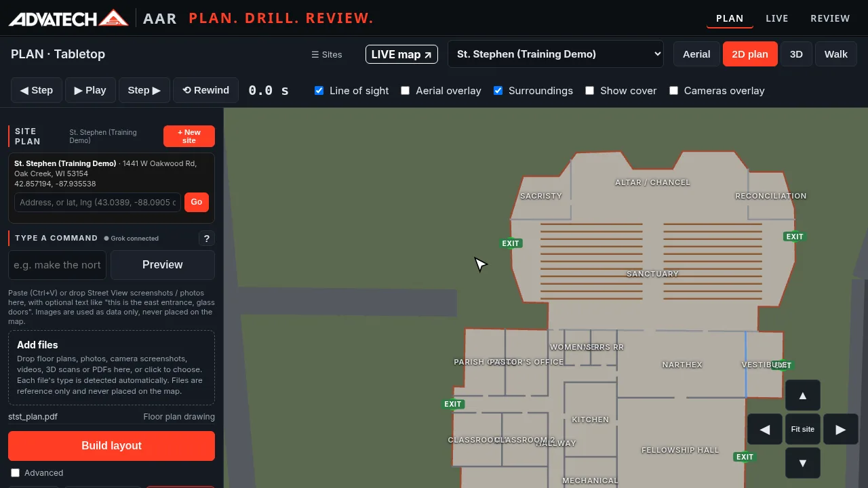Pan the map down with arrow
This screenshot has width=868, height=488.
pyautogui.click(x=803, y=463)
